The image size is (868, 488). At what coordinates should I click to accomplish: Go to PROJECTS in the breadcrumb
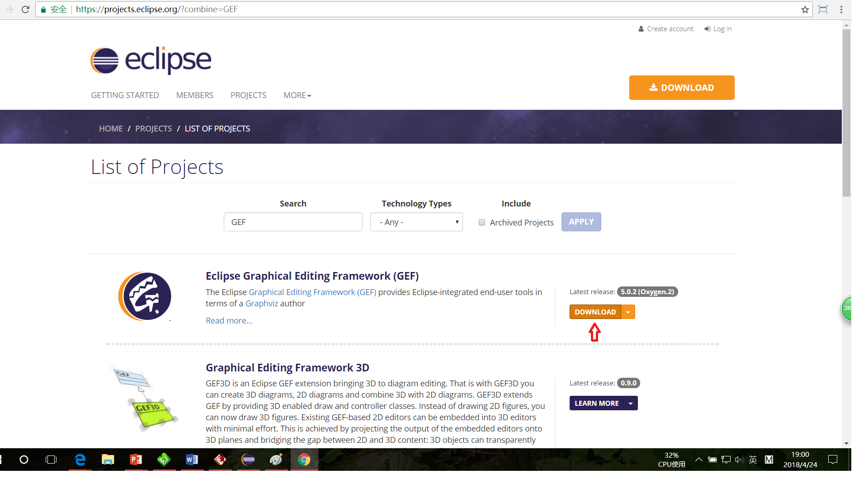point(153,129)
